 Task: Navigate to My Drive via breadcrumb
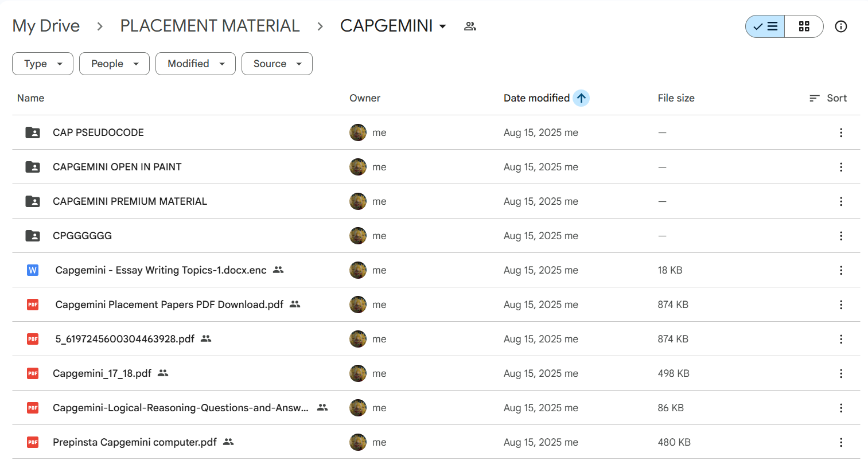[x=46, y=26]
